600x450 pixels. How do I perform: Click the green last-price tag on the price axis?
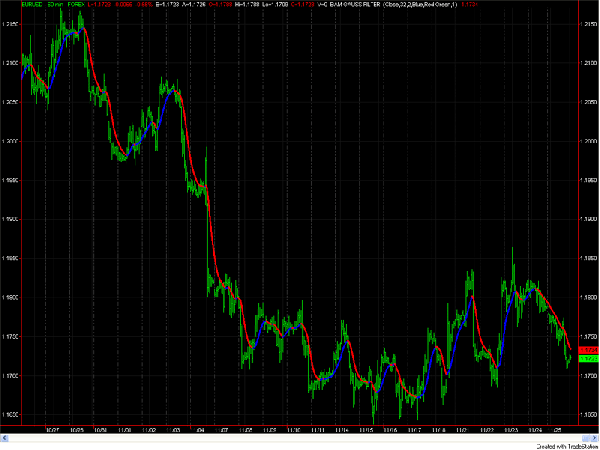(x=589, y=359)
